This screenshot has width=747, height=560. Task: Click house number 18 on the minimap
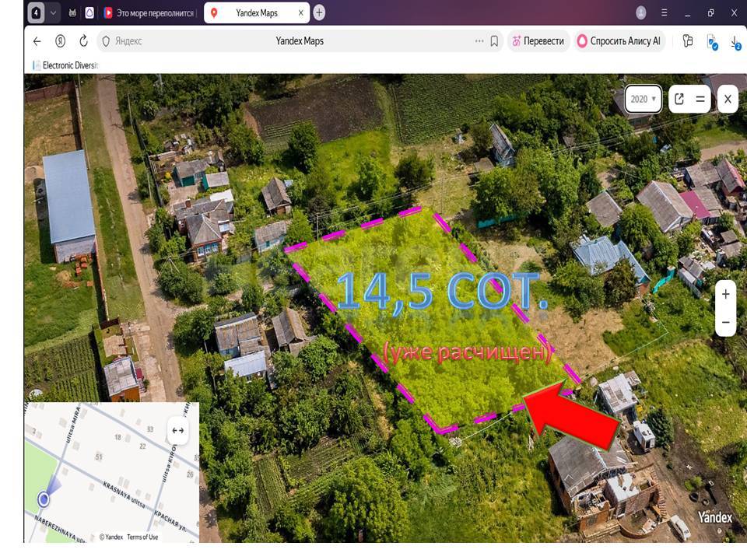[117, 437]
